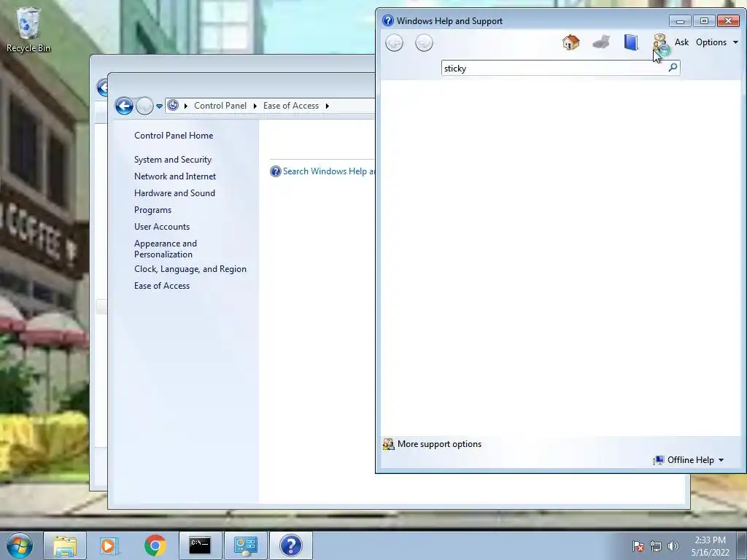Close Windows Help and Support window
The height and width of the screenshot is (560, 747).
729,21
